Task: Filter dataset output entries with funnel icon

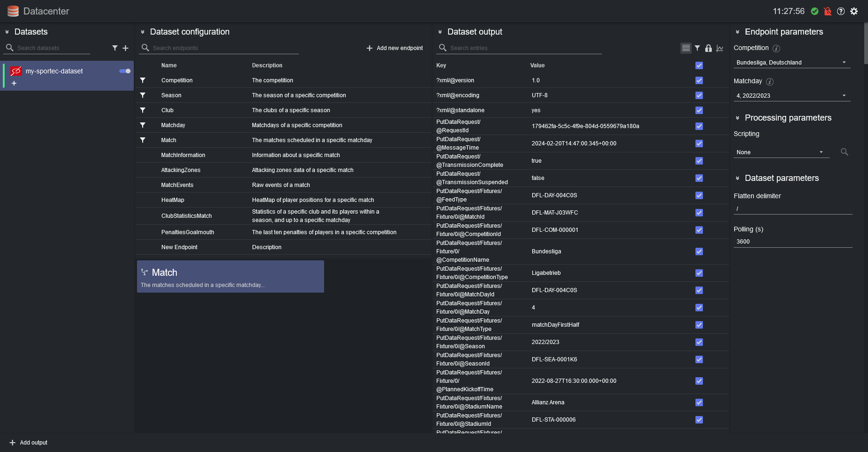Action: pos(697,48)
